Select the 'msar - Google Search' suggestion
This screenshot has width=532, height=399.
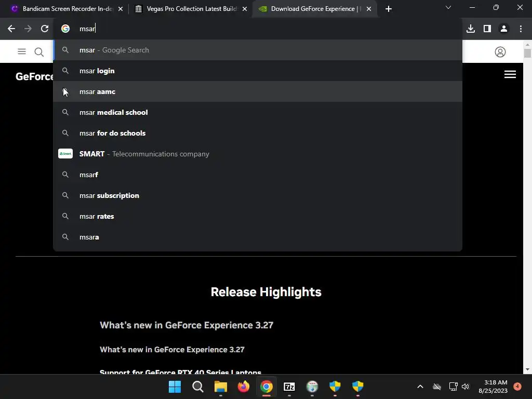click(258, 50)
